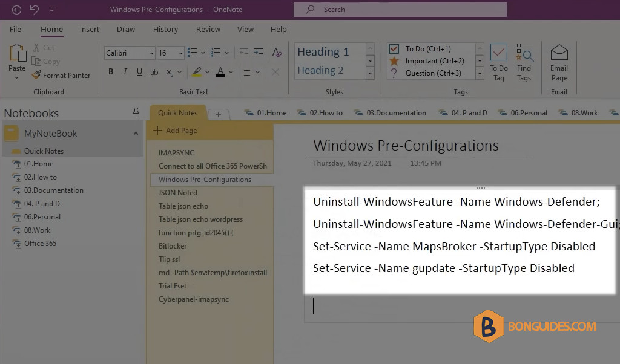Toggle strikethrough formatting

154,72
